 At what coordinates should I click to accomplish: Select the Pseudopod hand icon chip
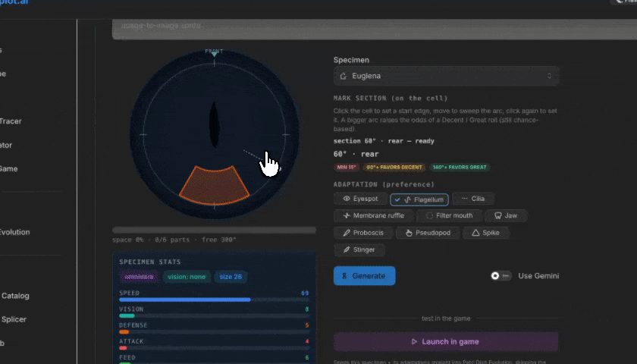[428, 233]
